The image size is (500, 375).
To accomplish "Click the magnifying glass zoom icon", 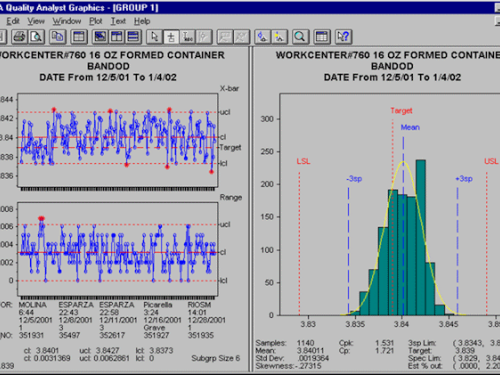I will tap(300, 37).
